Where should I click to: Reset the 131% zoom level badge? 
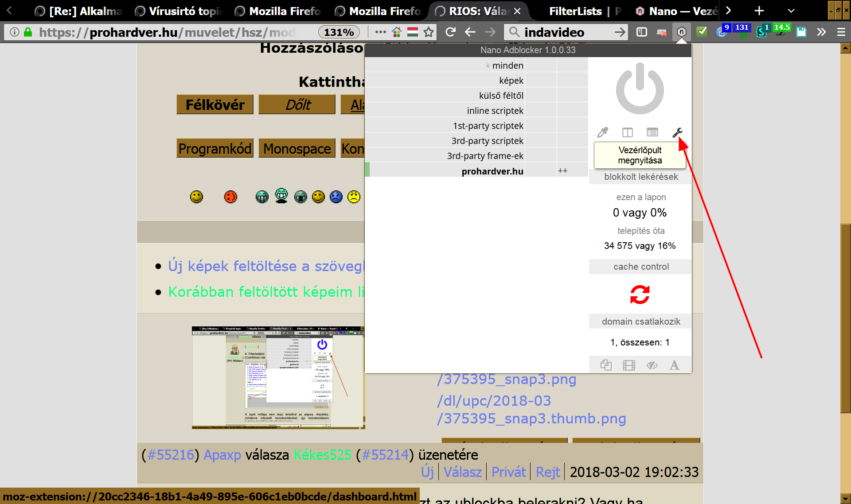(x=339, y=32)
